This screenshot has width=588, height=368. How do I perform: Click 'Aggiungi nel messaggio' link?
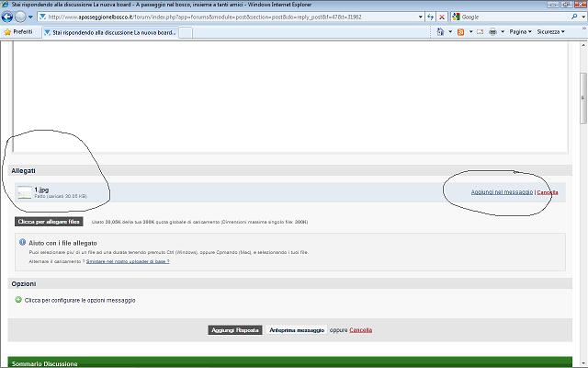502,192
